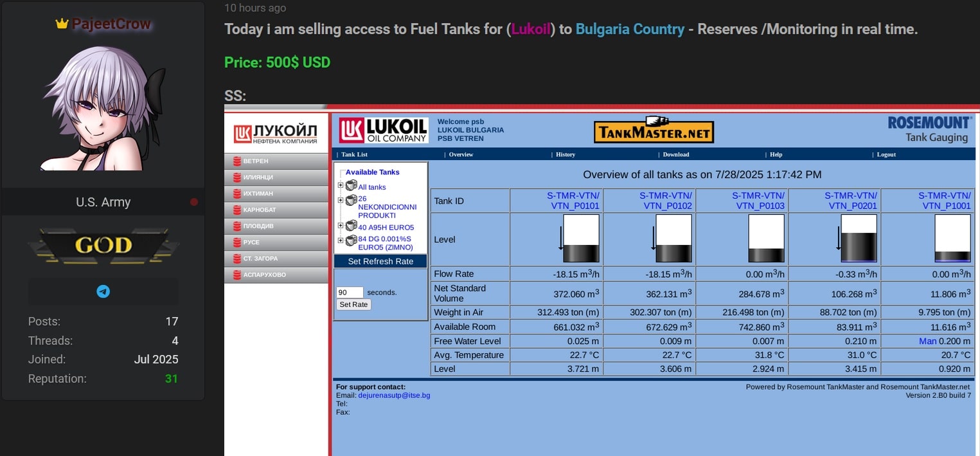Open the PajeetCrow username link

111,24
